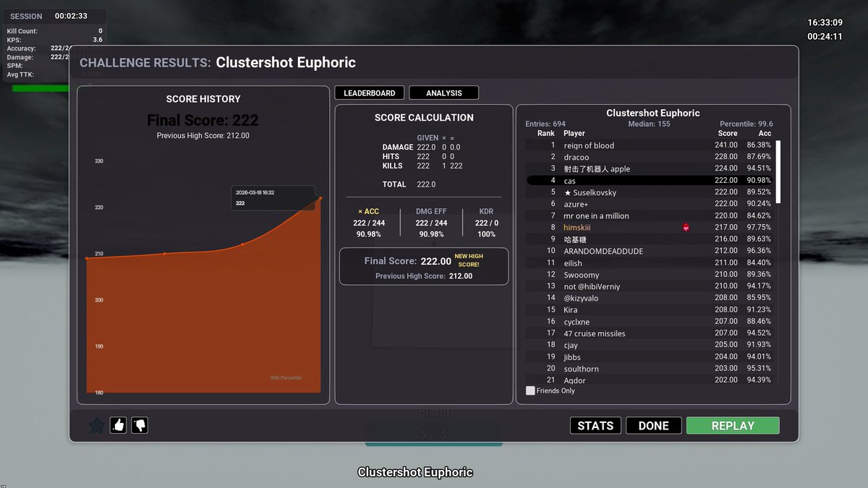Select leaderboard row for cjay
The height and width of the screenshot is (488, 868).
coord(650,345)
